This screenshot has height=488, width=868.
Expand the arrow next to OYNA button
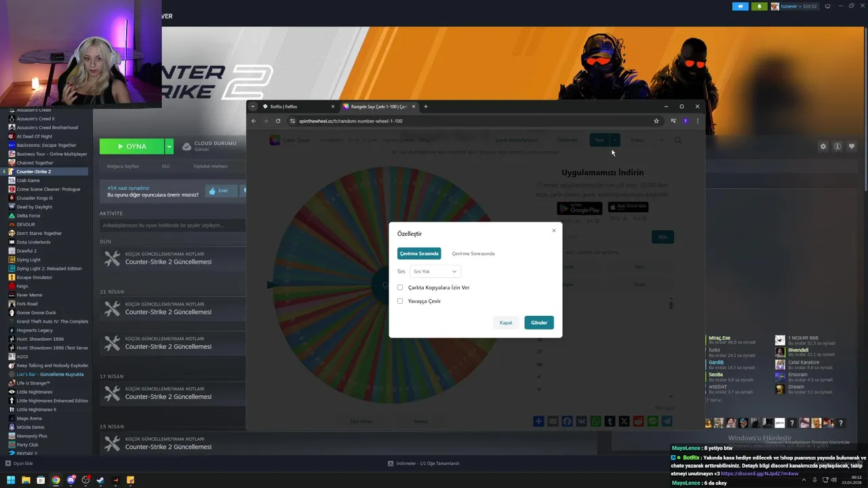point(169,146)
